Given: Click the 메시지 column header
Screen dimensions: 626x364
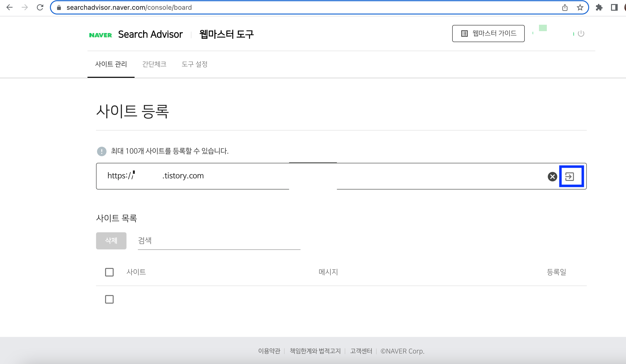Looking at the screenshot, I should (x=328, y=272).
